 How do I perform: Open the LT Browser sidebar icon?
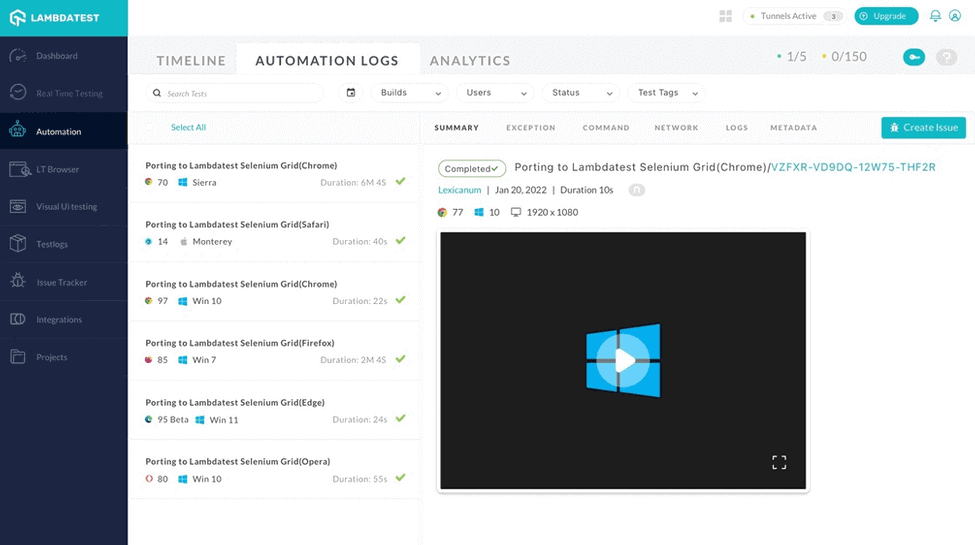point(20,169)
